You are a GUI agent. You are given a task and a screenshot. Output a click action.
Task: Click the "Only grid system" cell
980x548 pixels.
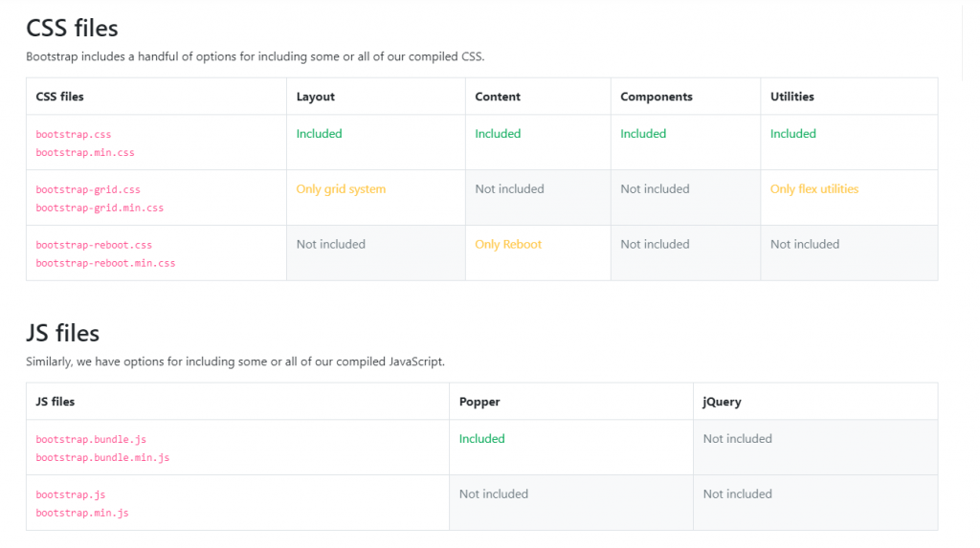coord(341,189)
